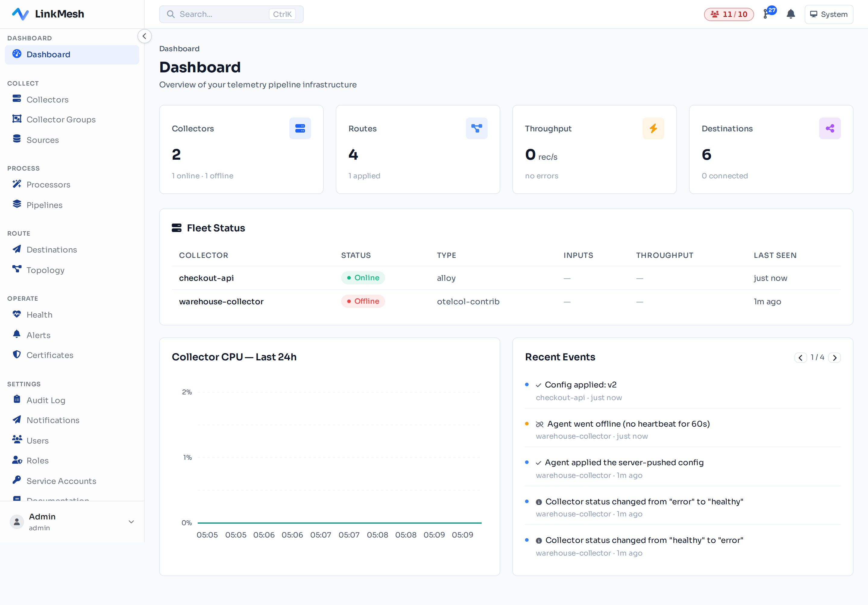Open the System theme selector

[829, 14]
